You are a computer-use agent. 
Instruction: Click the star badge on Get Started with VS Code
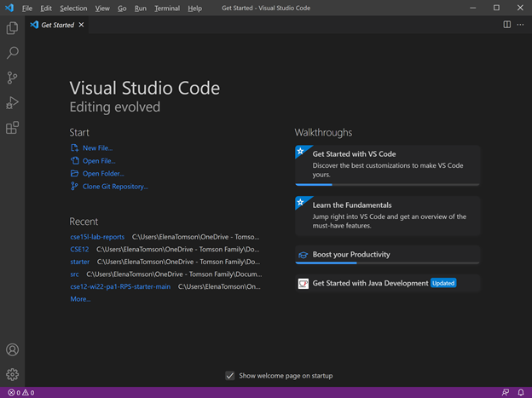300,152
